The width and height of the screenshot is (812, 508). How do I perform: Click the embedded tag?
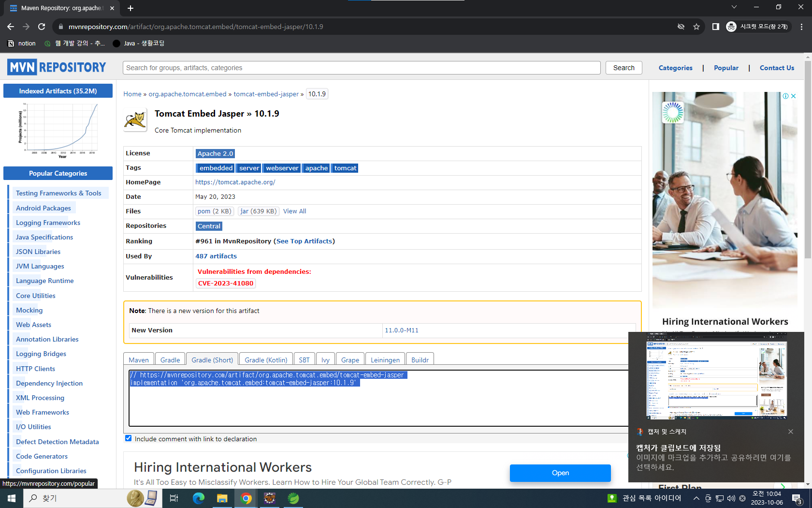pyautogui.click(x=216, y=168)
